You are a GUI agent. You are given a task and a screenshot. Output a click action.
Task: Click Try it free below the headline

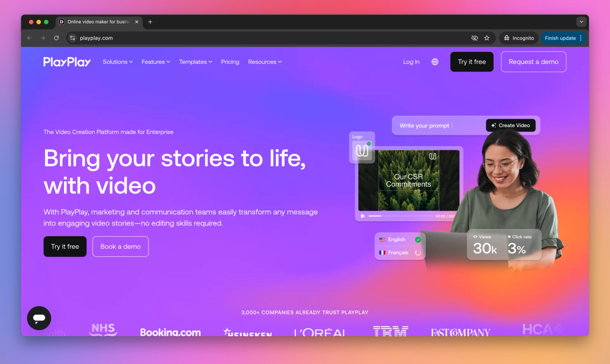click(x=65, y=246)
